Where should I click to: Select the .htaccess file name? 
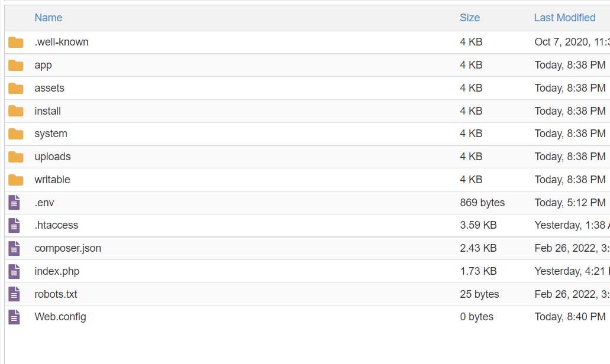coord(56,225)
